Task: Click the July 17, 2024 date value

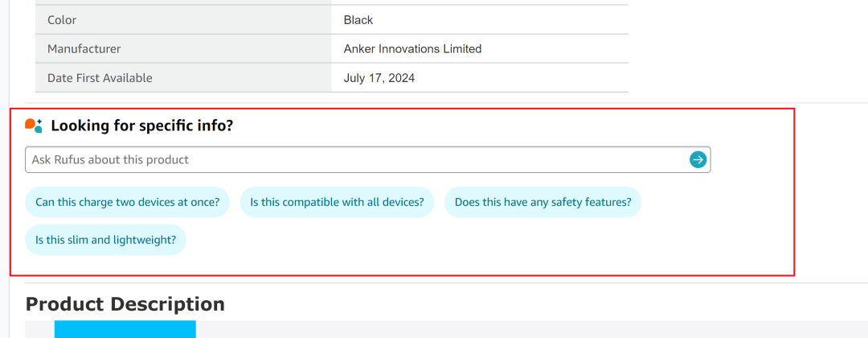Action: (x=379, y=78)
